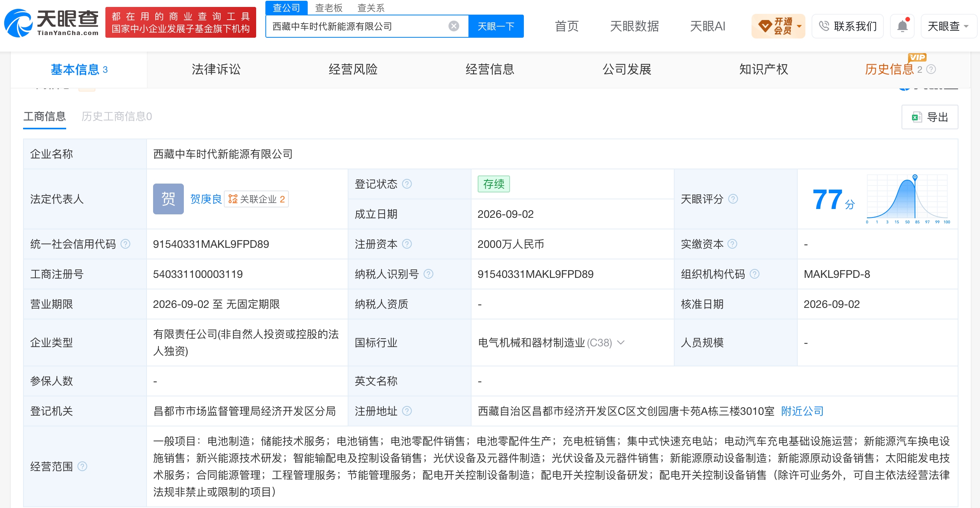Click the red promotional banner
Screen dimensions: 980x508
pyautogui.click(x=181, y=22)
